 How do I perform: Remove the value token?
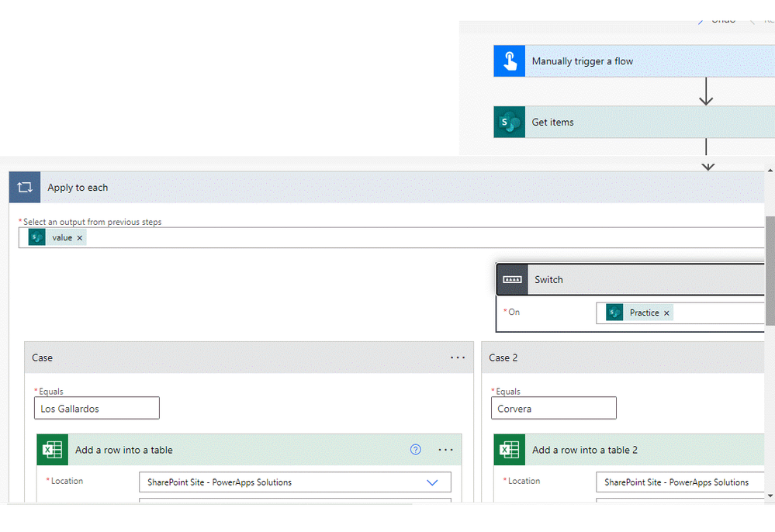80,238
